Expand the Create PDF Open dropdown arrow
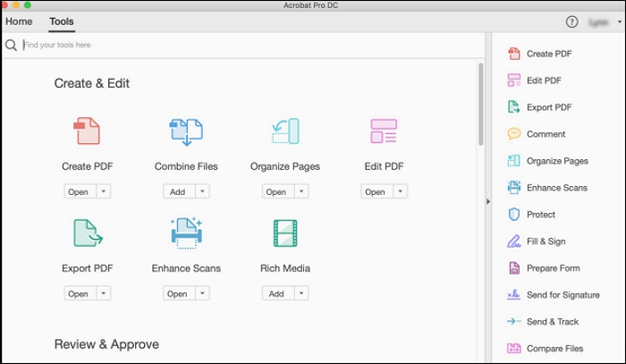The width and height of the screenshot is (626, 364). pyautogui.click(x=104, y=191)
